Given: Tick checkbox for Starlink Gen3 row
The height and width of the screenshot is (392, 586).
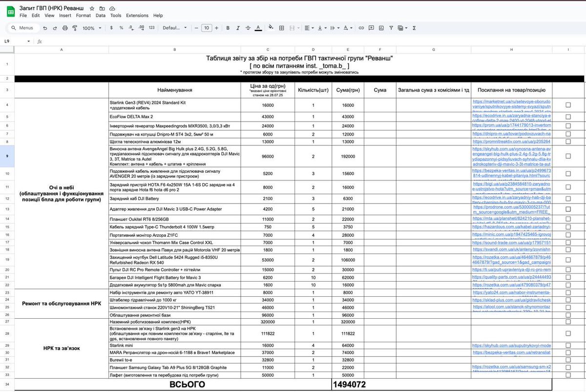Looking at the screenshot, I should (568, 105).
